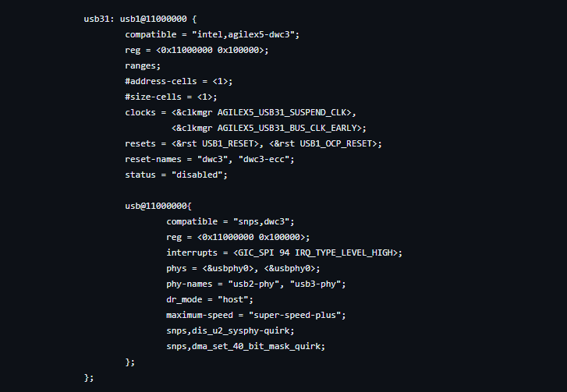
Task: Click the usb@11000000 child node name
Action: pyautogui.click(x=156, y=206)
